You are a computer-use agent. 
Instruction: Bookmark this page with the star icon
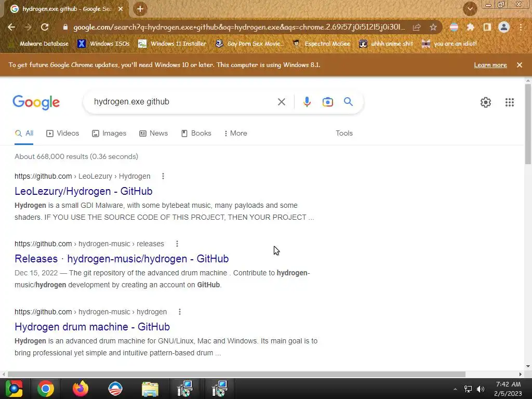pyautogui.click(x=433, y=27)
